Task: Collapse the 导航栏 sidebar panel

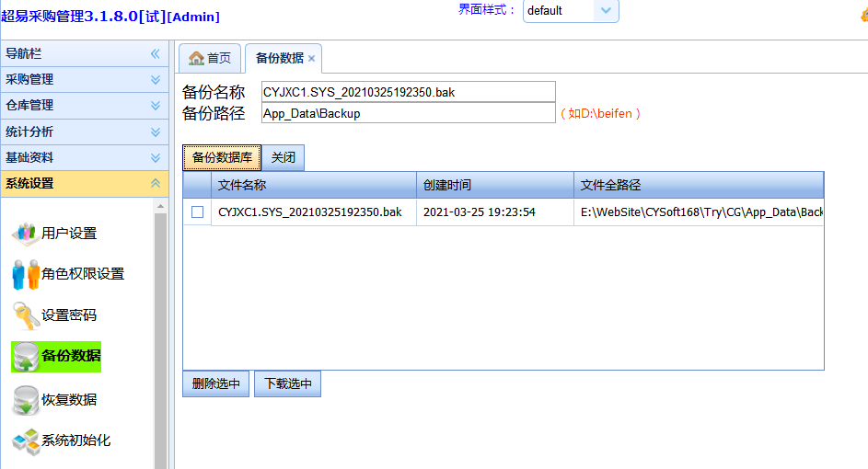Action: (156, 53)
